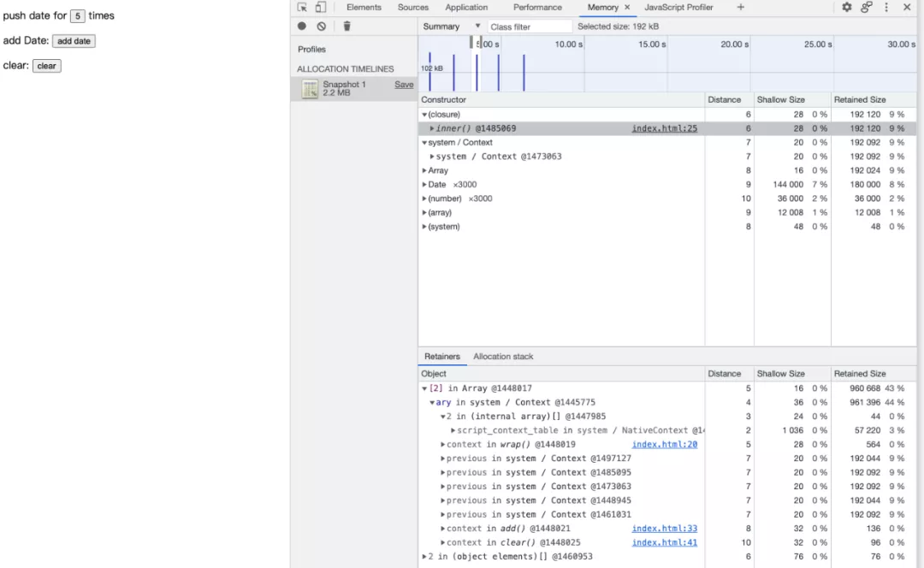The width and height of the screenshot is (924, 568).
Task: Collapse ary in system / Context @1445775
Action: click(432, 402)
